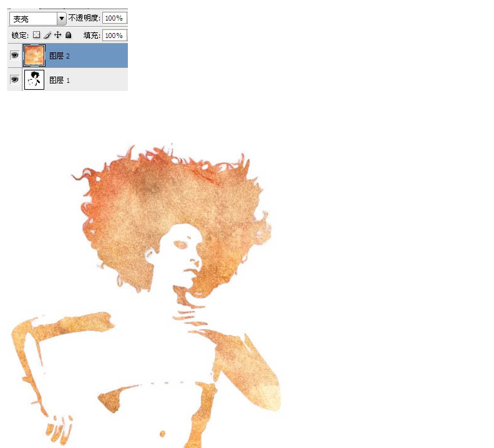
Task: Click the 填充 label
Action: (x=92, y=36)
